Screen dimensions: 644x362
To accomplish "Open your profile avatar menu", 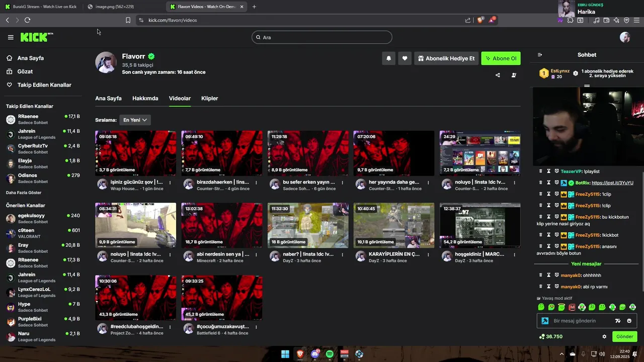I will (625, 37).
